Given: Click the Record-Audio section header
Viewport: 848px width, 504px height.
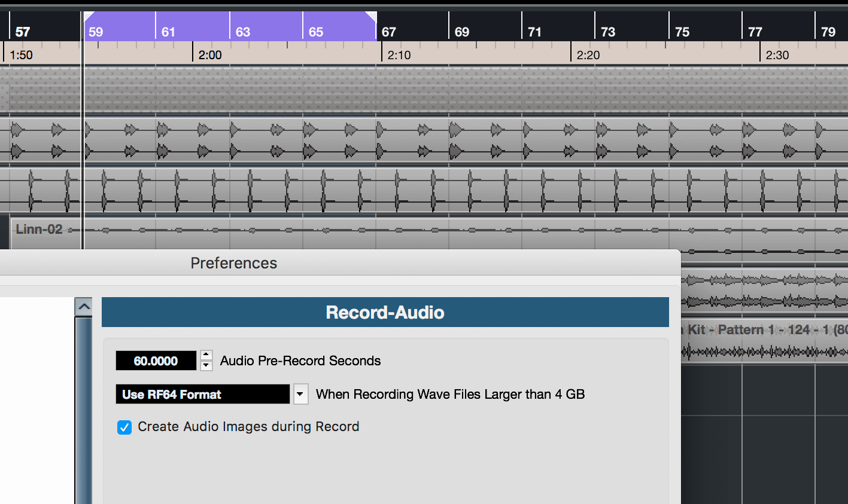Looking at the screenshot, I should [x=385, y=312].
